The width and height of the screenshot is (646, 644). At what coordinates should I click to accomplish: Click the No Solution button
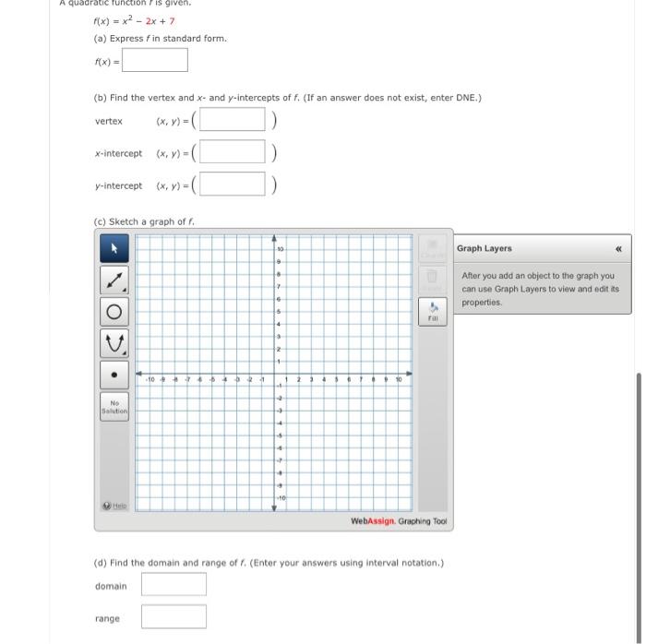click(x=114, y=407)
